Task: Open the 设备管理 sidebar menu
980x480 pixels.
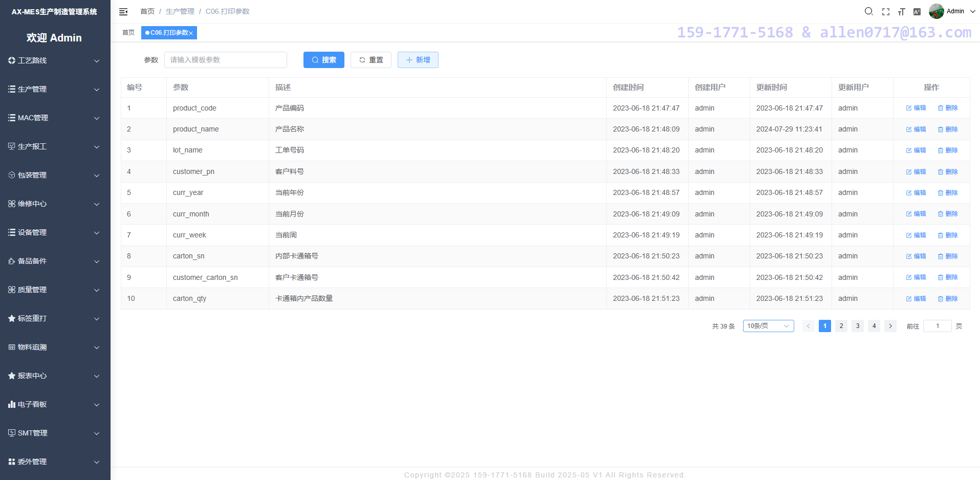Action: pyautogui.click(x=55, y=232)
